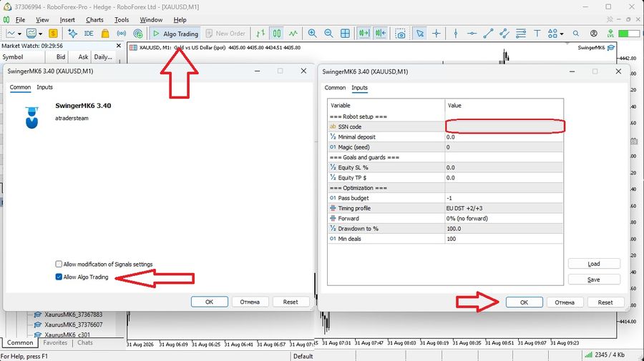Image resolution: width=644 pixels, height=361 pixels.
Task: Draw a vertical line
Action: [456, 34]
